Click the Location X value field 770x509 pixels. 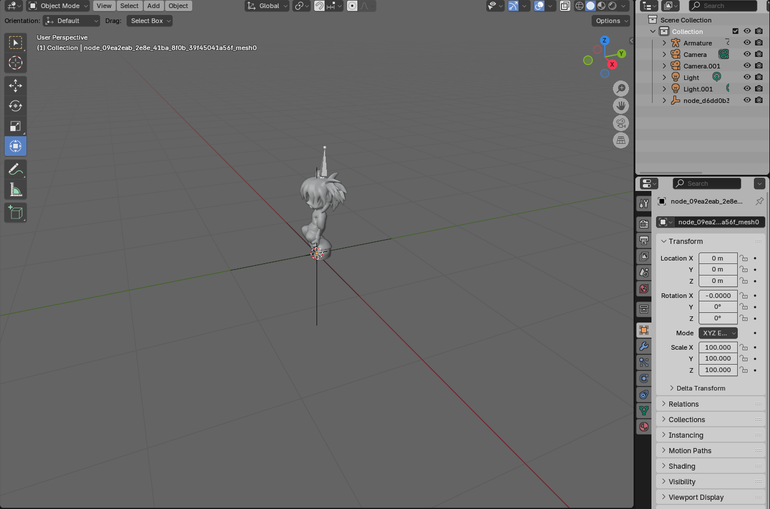(x=718, y=258)
